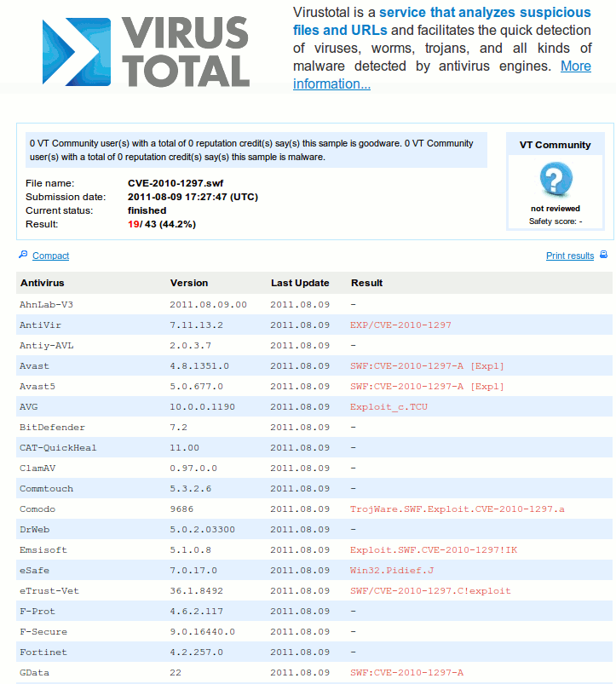Image resolution: width=616 pixels, height=684 pixels.
Task: Select the EXP/CVE-2010-1297 AntiVir result
Action: 400,325
